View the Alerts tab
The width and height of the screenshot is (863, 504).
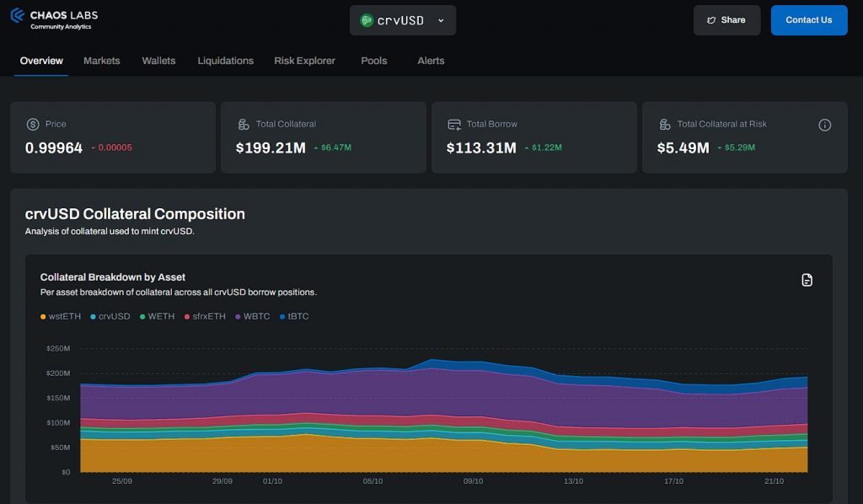pos(431,61)
